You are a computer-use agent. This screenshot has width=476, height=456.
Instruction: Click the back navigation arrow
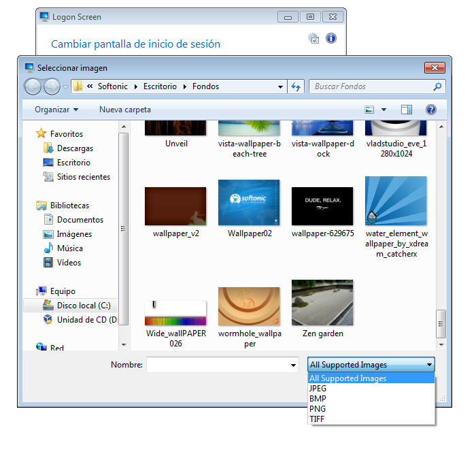(33, 86)
